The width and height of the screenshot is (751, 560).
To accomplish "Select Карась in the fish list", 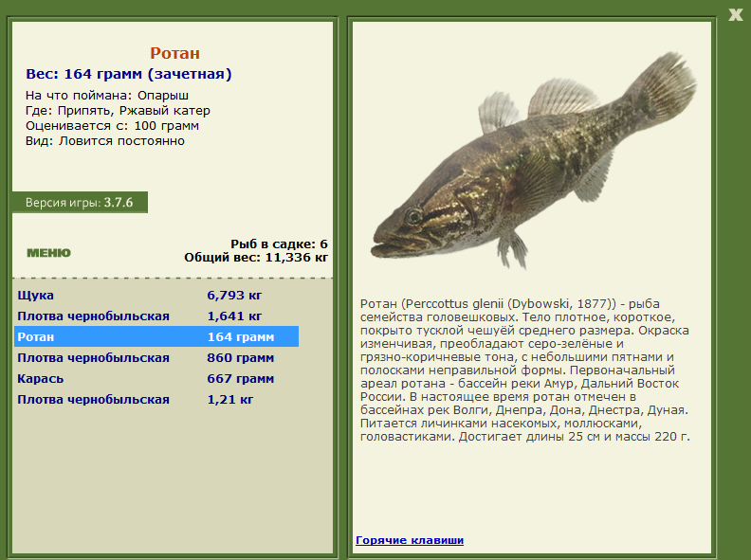I will pyautogui.click(x=156, y=379).
